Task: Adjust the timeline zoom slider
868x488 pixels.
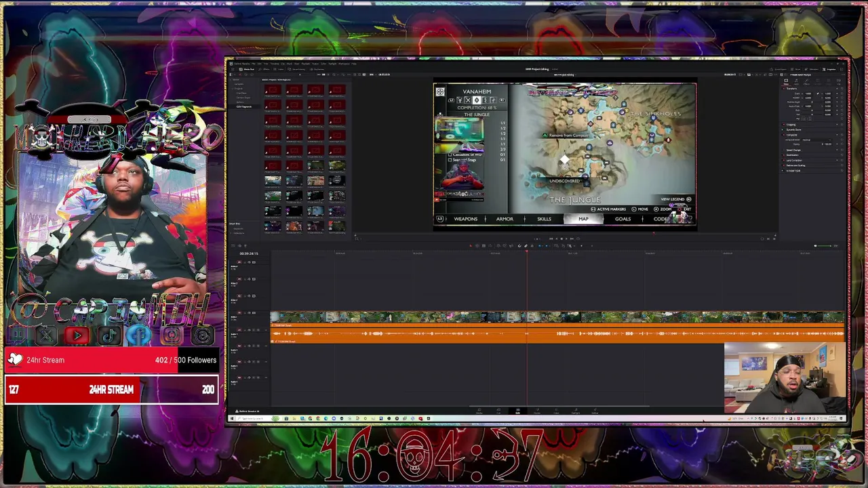Action: click(x=587, y=245)
